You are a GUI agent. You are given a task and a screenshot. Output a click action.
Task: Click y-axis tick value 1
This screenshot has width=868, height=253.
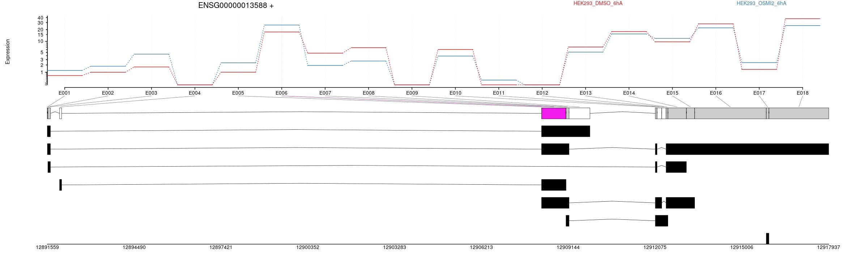[42, 72]
